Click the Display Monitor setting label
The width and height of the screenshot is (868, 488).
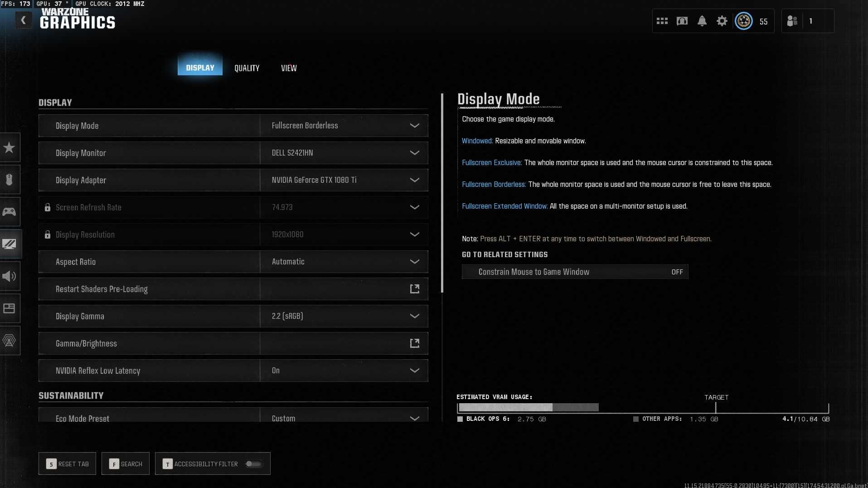tap(81, 153)
